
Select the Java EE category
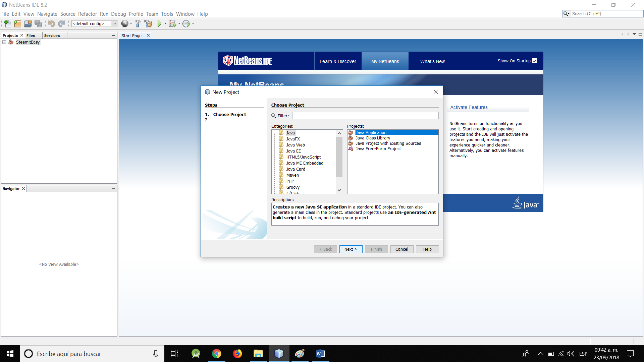point(293,151)
